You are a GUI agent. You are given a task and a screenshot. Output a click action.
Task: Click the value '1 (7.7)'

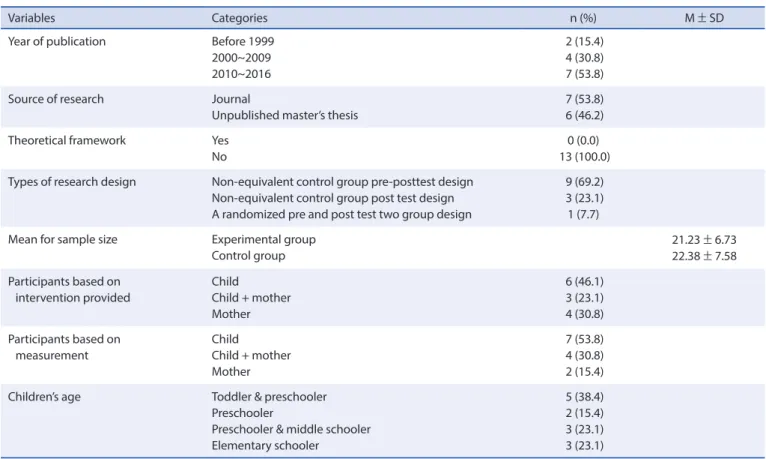click(x=583, y=214)
